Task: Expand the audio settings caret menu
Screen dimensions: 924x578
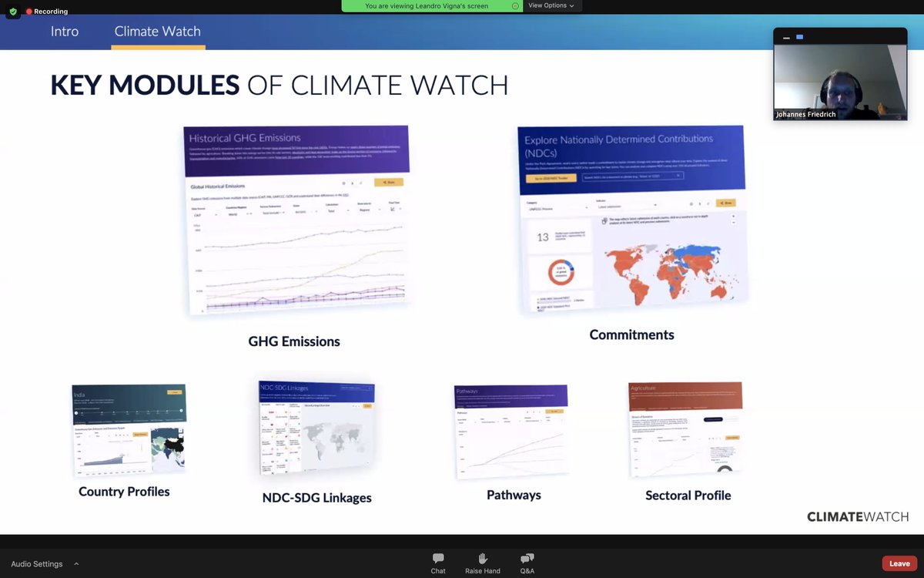Action: [x=76, y=563]
